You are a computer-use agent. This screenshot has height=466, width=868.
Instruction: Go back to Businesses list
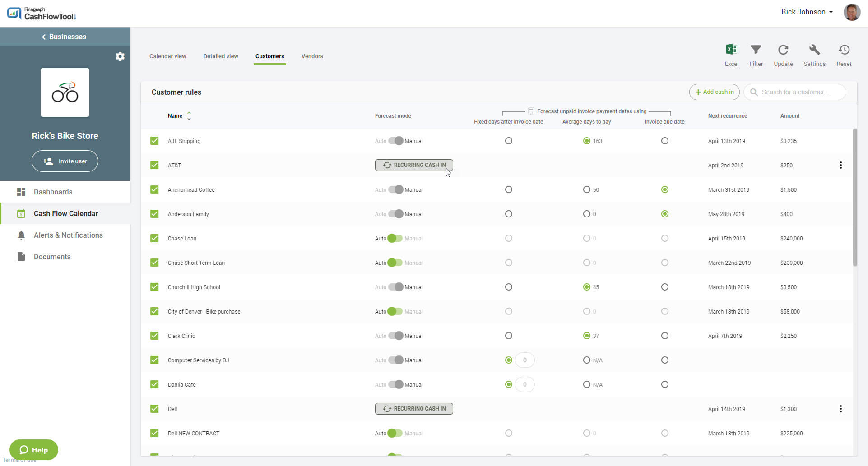[x=65, y=37]
